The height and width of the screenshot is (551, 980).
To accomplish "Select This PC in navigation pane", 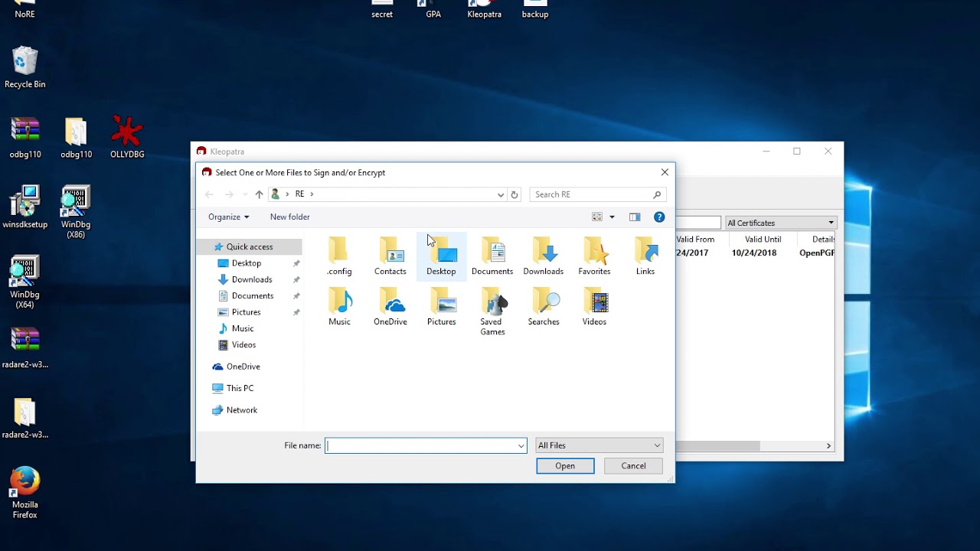I will point(240,389).
